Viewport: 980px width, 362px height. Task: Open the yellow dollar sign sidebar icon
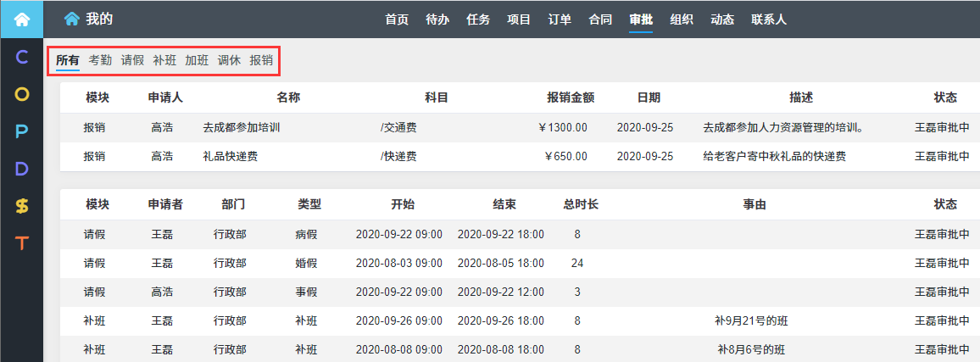tap(22, 206)
